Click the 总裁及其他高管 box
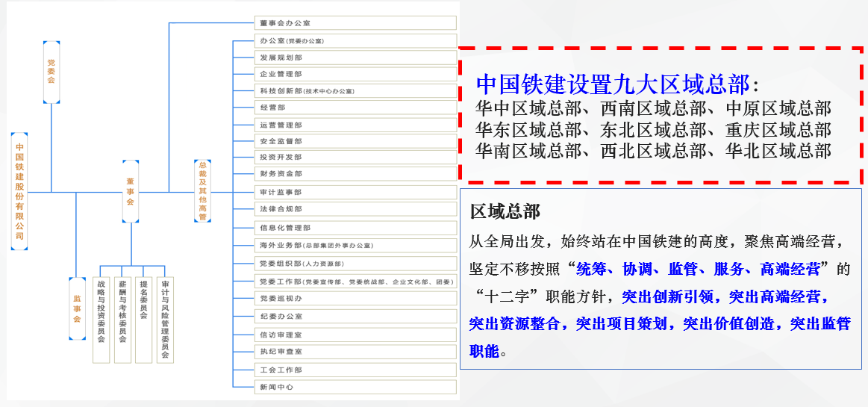 coord(202,191)
